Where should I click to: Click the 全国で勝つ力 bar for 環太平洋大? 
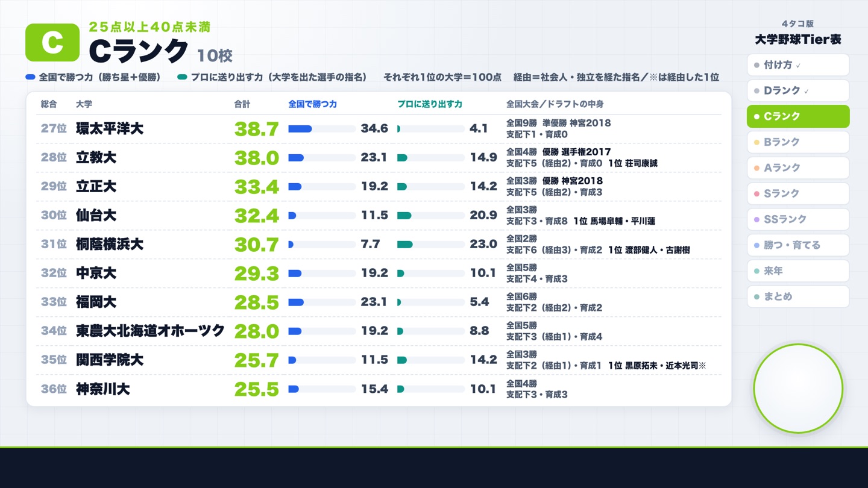(x=322, y=129)
